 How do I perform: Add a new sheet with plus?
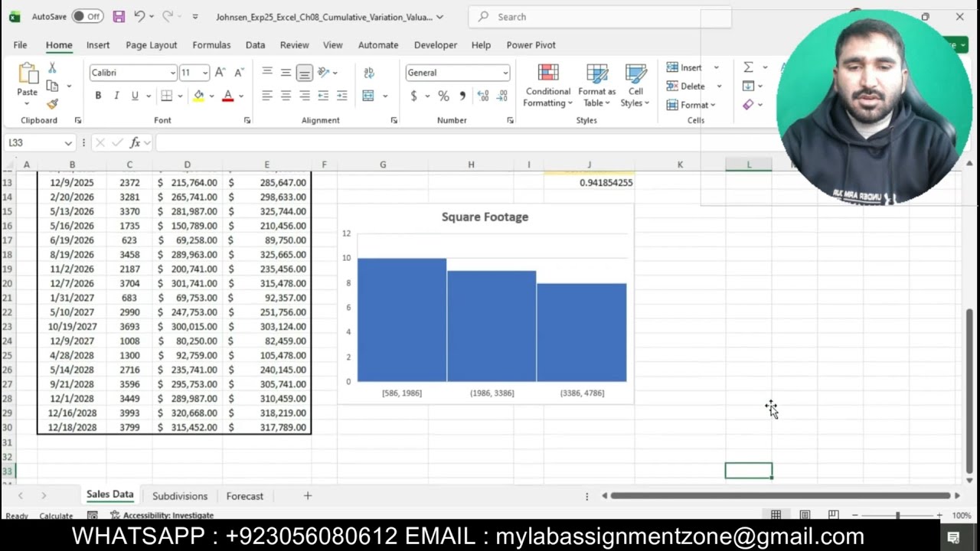(x=308, y=496)
